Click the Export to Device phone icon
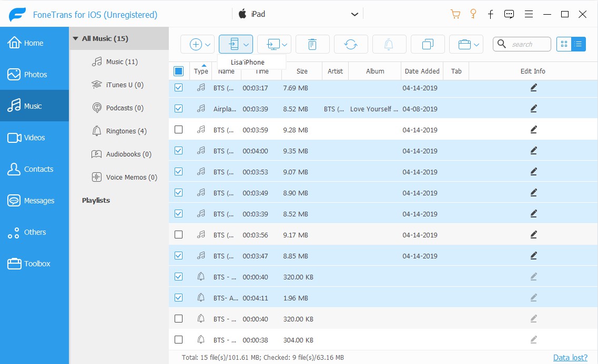Screen dimensions: 598x364 234,44
